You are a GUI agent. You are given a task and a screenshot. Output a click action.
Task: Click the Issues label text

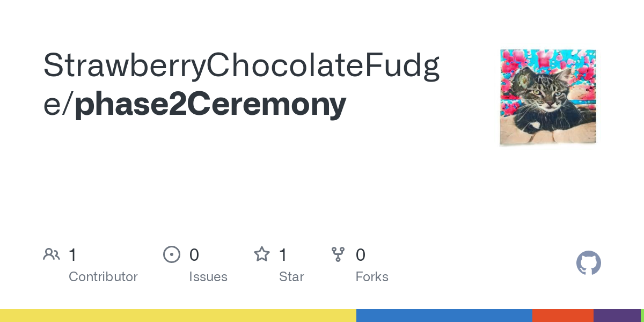tap(208, 277)
